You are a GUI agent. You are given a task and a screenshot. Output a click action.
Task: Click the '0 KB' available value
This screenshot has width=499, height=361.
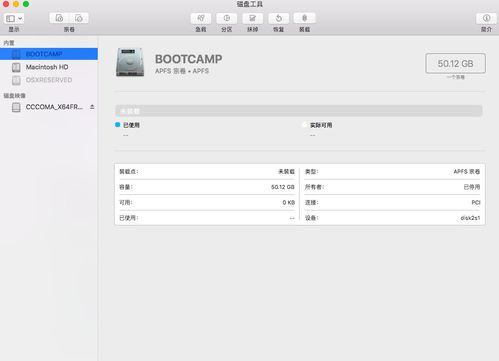pos(289,202)
